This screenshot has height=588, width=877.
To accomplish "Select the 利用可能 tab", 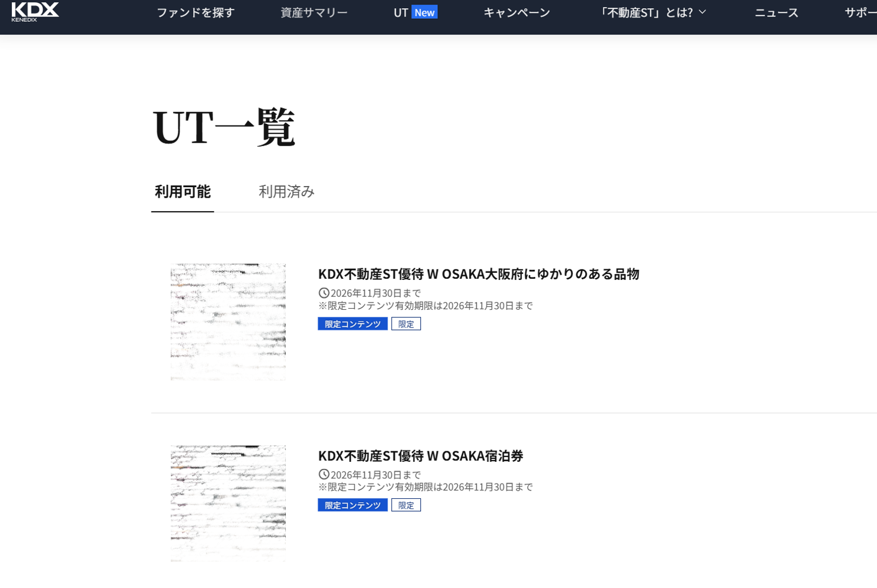I will [x=183, y=191].
